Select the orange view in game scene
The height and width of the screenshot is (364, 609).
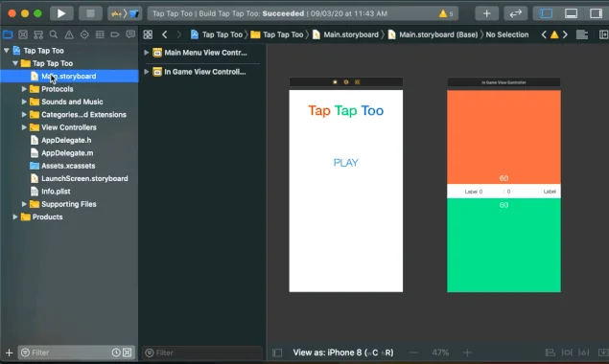pos(504,137)
